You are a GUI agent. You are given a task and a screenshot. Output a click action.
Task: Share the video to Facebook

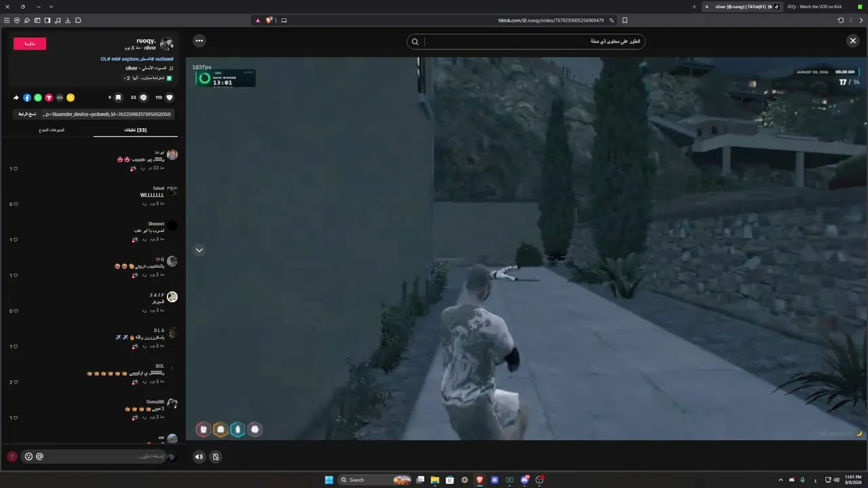27,98
